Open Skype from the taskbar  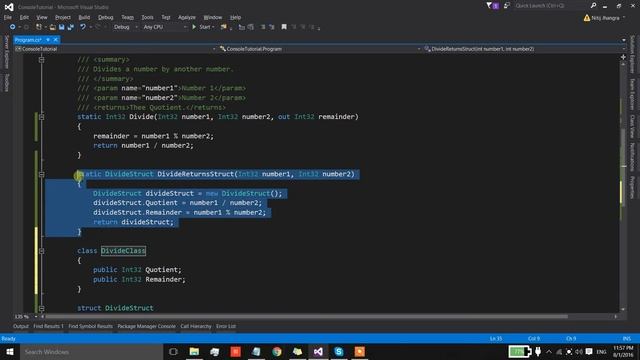(x=338, y=352)
